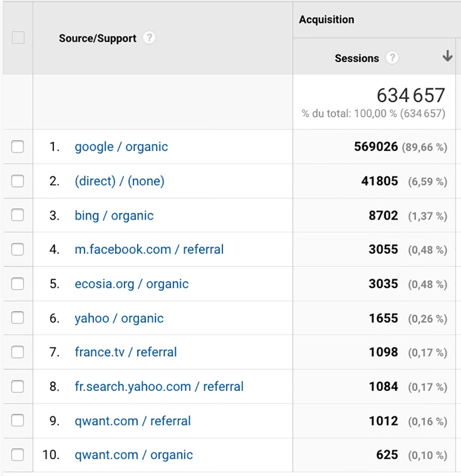Viewport: 461px width, 476px height.
Task: Click the large total sessions value 634 657
Action: point(411,95)
